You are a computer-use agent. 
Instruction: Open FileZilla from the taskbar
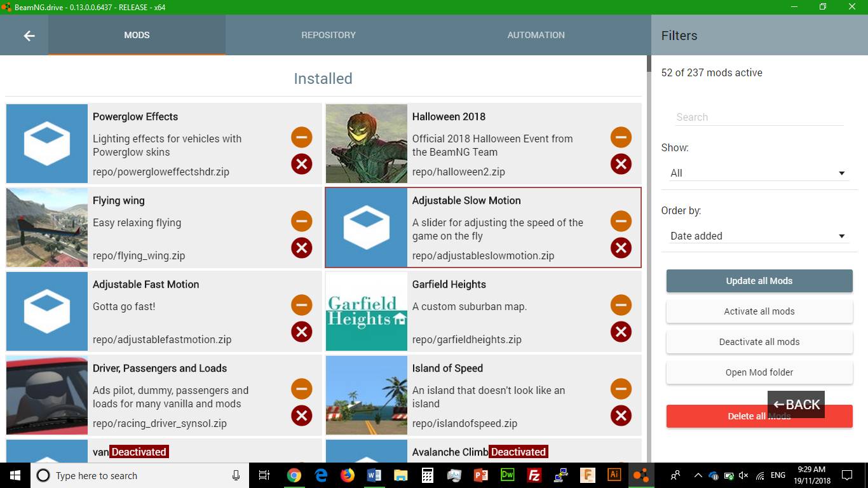[x=534, y=475]
